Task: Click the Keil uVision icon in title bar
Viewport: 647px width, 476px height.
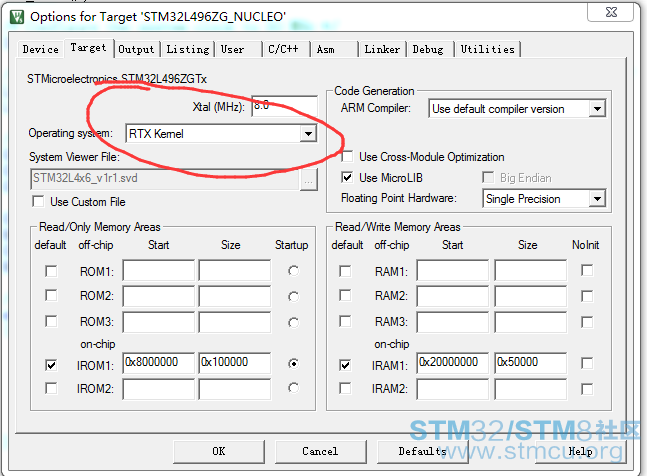Action: pyautogui.click(x=17, y=17)
